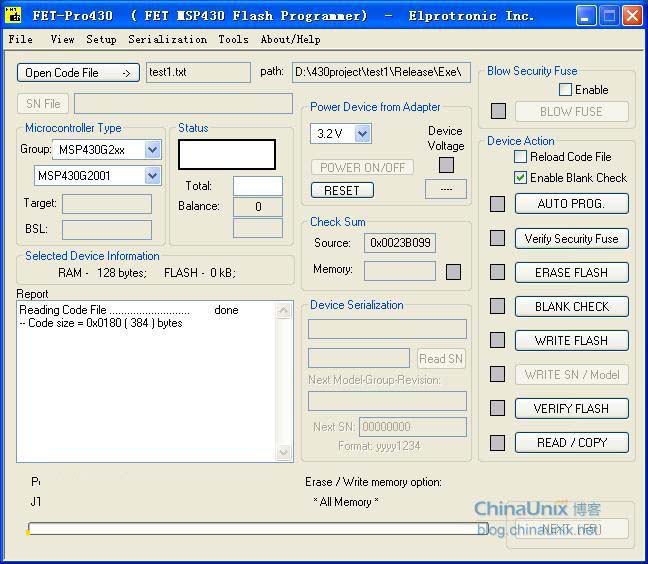The height and width of the screenshot is (564, 648).
Task: Click status indicator beside BLANK CHECK
Action: (497, 306)
